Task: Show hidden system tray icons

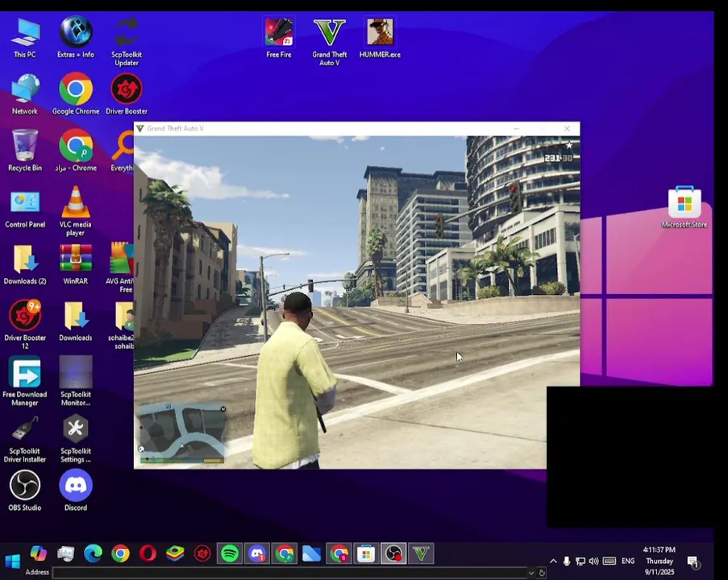Action: (553, 561)
